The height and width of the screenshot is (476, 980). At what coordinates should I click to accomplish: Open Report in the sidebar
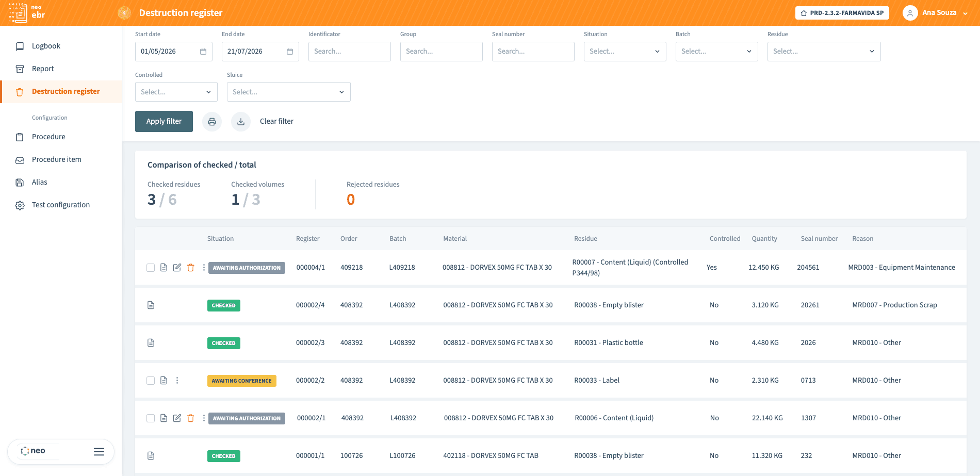pos(61,69)
